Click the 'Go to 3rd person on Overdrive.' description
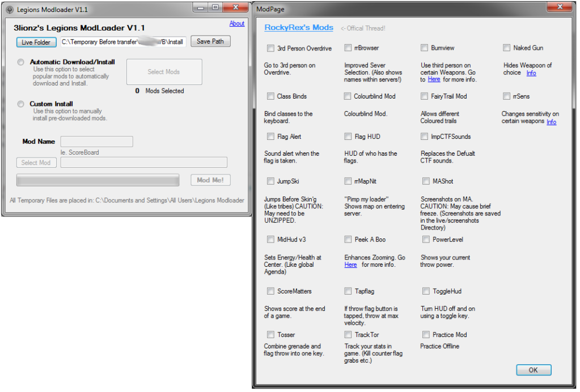The width and height of the screenshot is (580, 392). [x=290, y=69]
